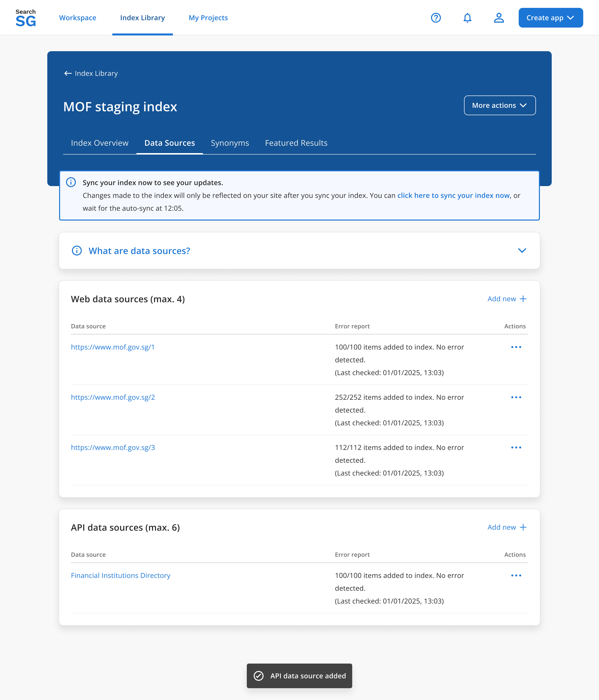Viewport: 599px width, 700px height.
Task: Open https://www.mof.gov.sg/1 link
Action: (113, 347)
